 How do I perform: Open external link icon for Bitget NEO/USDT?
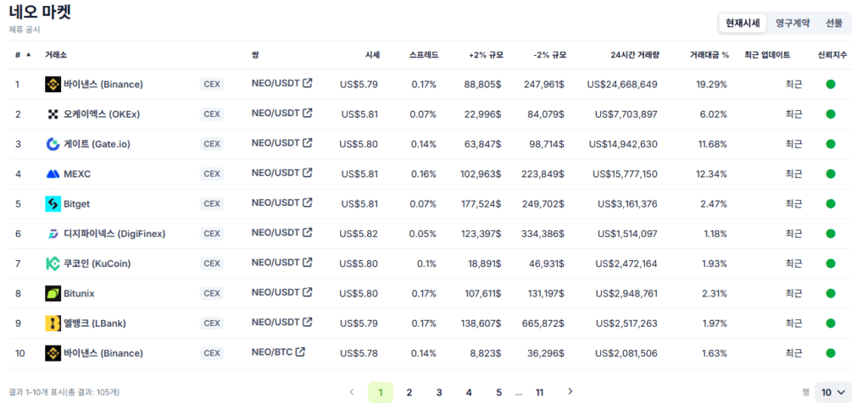pyautogui.click(x=307, y=202)
